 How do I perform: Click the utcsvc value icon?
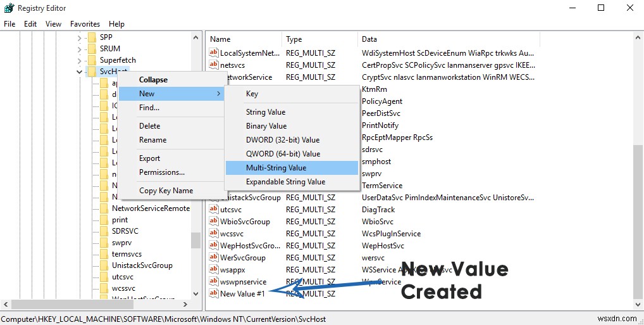(x=214, y=209)
